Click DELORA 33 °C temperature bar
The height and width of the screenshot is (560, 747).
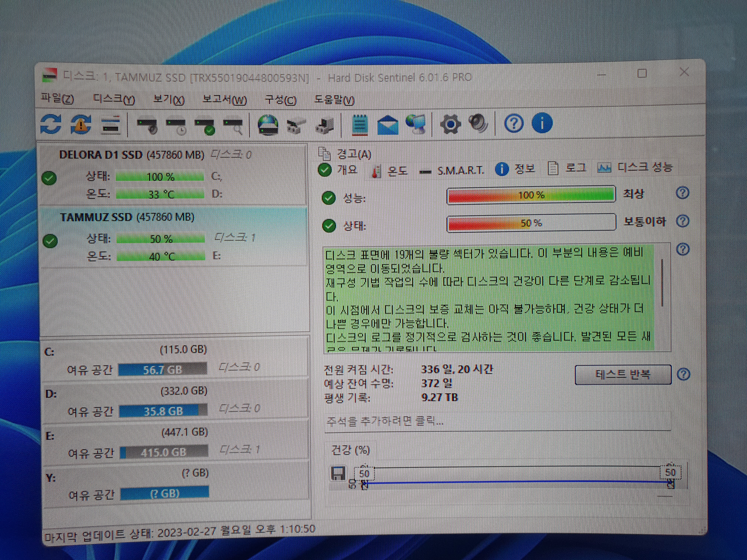coord(160,195)
